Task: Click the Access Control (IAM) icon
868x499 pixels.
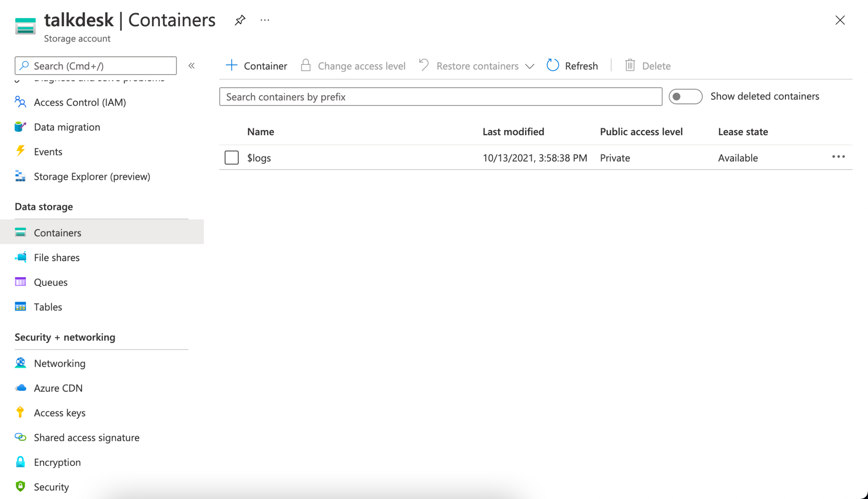Action: tap(20, 102)
